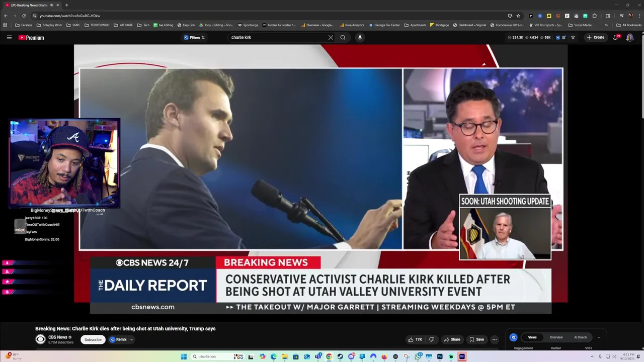Click the Create button
Screen dimensions: 644x362
(596, 37)
